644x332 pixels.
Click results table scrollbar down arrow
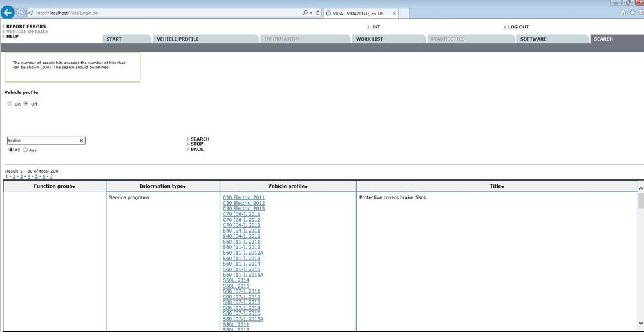click(641, 322)
